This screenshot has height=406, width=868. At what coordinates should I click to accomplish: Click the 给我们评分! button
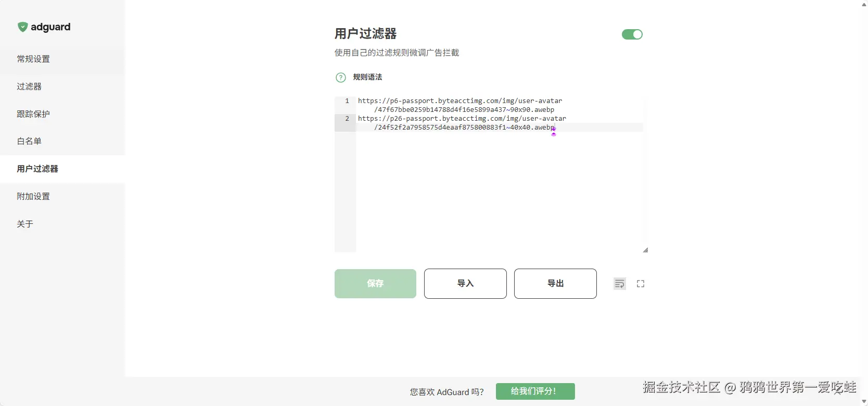click(x=535, y=391)
